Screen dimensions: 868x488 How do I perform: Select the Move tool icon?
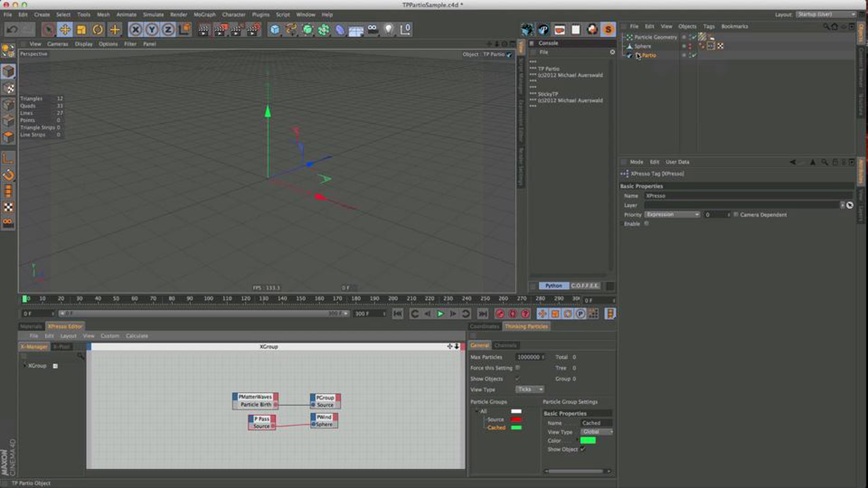(x=65, y=29)
